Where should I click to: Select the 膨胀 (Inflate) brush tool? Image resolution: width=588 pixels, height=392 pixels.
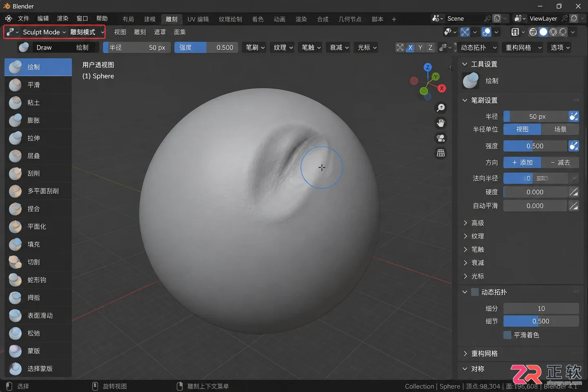pyautogui.click(x=38, y=120)
